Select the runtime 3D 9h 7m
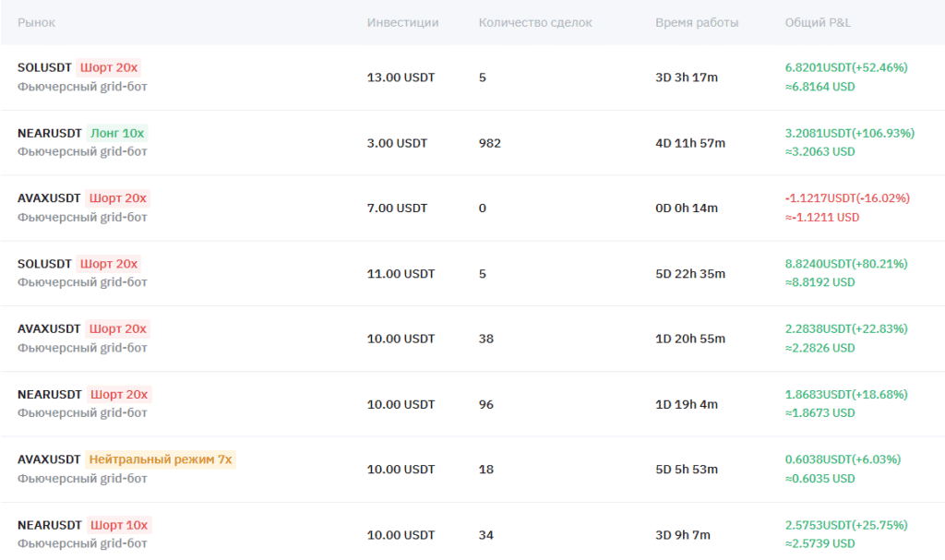The height and width of the screenshot is (560, 945). tap(683, 535)
